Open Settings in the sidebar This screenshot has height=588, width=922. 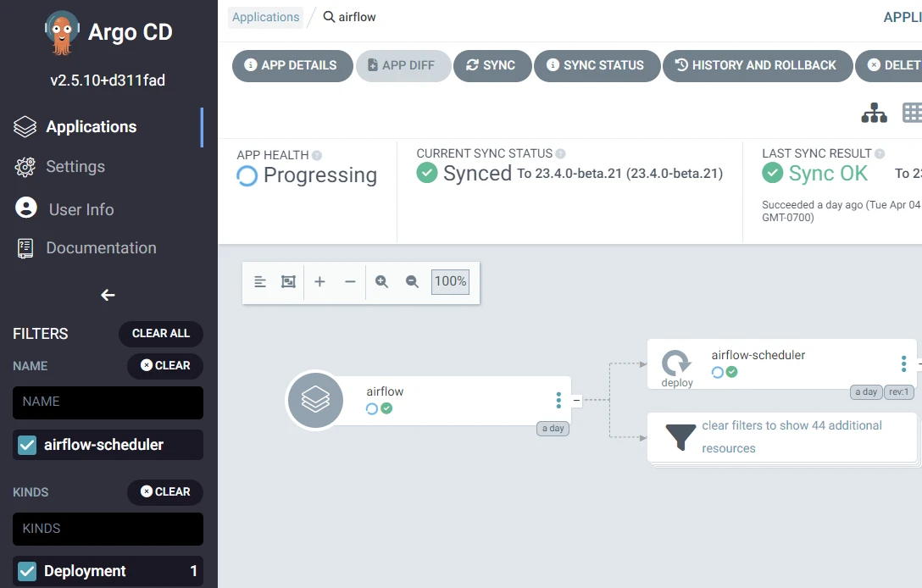coord(75,167)
